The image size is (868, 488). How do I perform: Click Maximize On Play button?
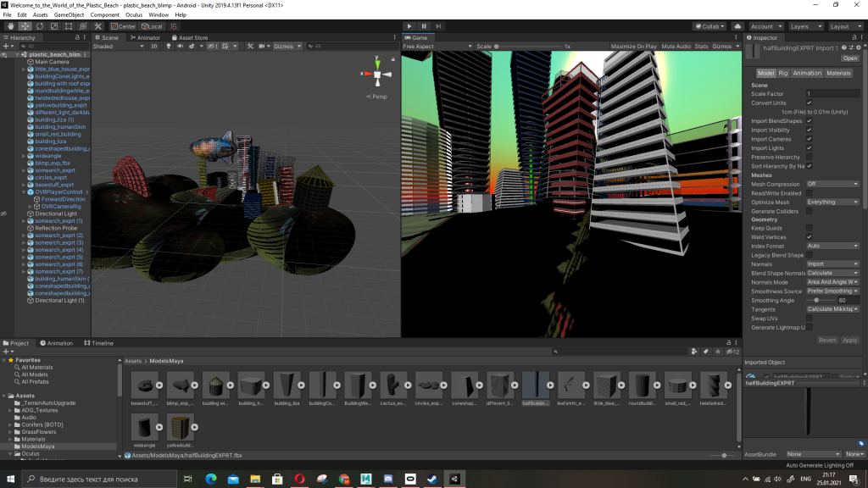[x=633, y=47]
